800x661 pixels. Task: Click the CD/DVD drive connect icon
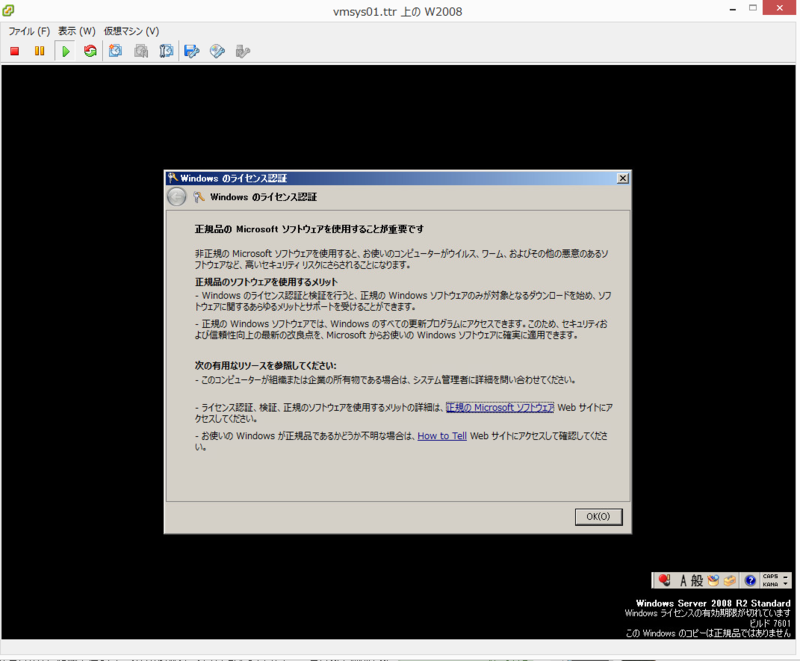(x=217, y=51)
